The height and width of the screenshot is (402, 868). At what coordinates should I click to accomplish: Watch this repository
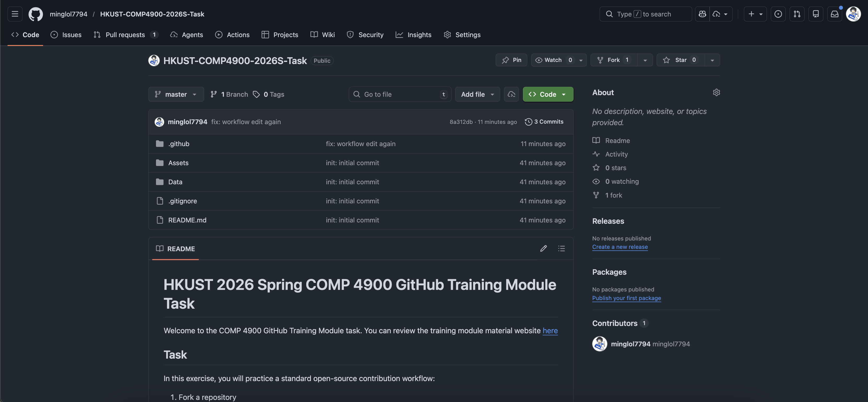pyautogui.click(x=553, y=60)
